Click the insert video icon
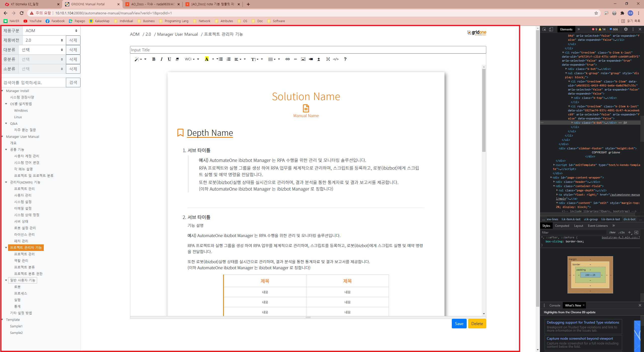 (311, 59)
